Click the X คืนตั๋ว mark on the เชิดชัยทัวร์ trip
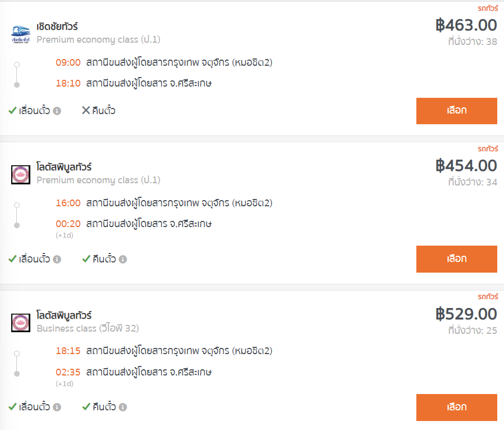The width and height of the screenshot is (504, 430). coord(86,111)
